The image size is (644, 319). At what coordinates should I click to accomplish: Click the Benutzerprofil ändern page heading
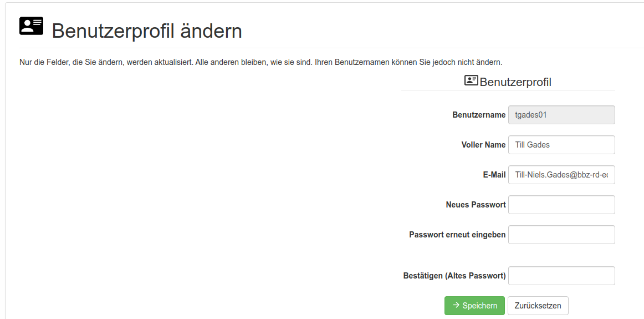click(147, 31)
